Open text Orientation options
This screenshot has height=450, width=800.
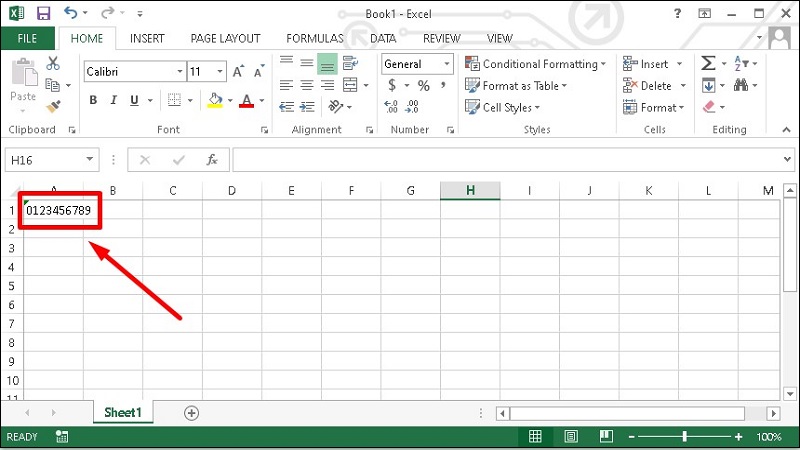pos(336,107)
